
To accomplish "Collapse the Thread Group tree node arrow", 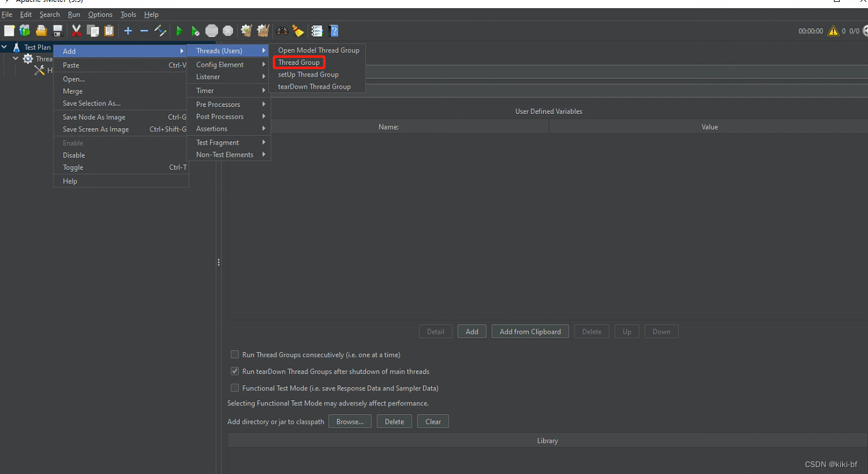I will (x=16, y=58).
